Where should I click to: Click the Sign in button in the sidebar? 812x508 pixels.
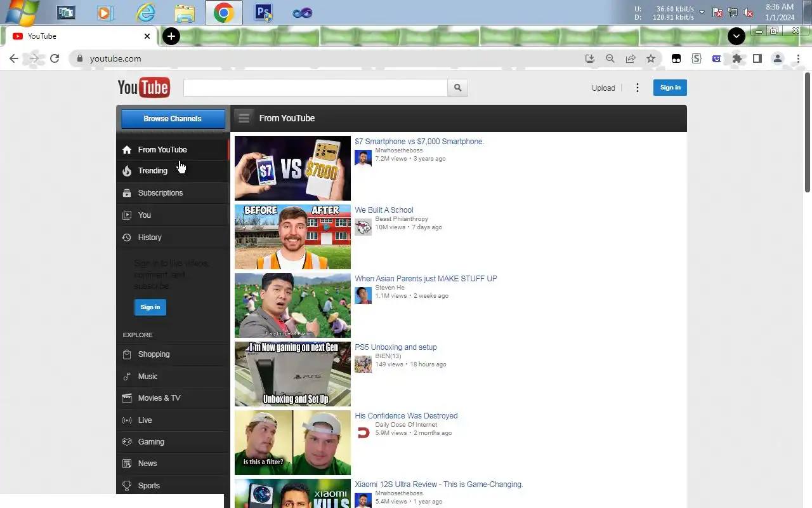(x=150, y=307)
